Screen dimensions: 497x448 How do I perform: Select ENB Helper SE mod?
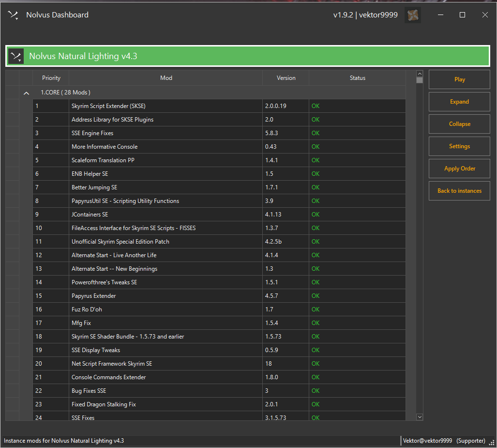pos(219,174)
